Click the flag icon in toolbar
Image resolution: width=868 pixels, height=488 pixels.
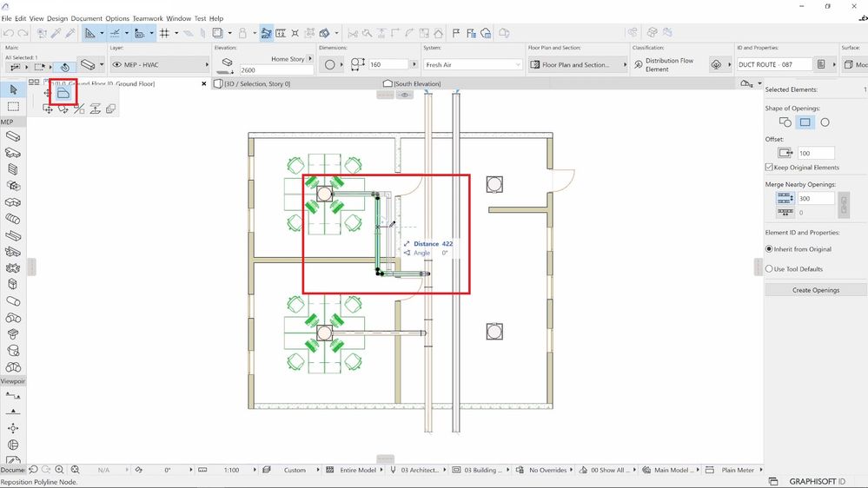tap(456, 33)
